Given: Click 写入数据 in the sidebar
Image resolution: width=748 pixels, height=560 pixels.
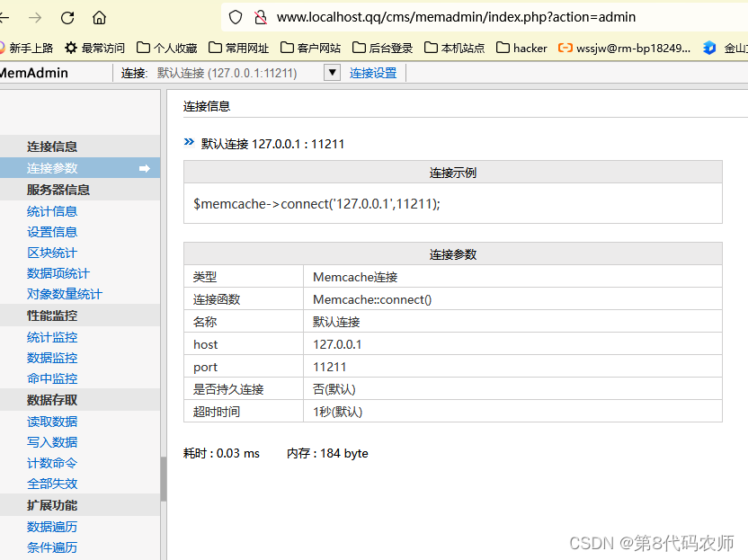Looking at the screenshot, I should (51, 441).
